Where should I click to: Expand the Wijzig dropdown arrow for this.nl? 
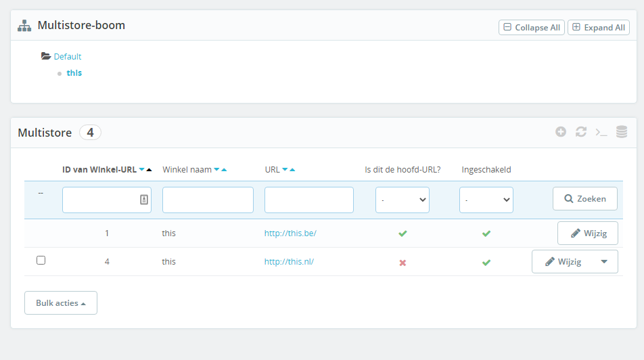[x=604, y=262]
